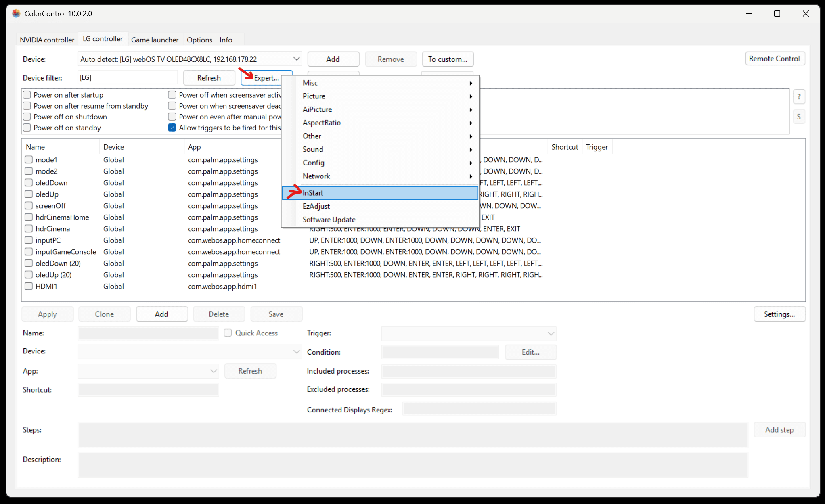Click the Clone button

coord(104,314)
